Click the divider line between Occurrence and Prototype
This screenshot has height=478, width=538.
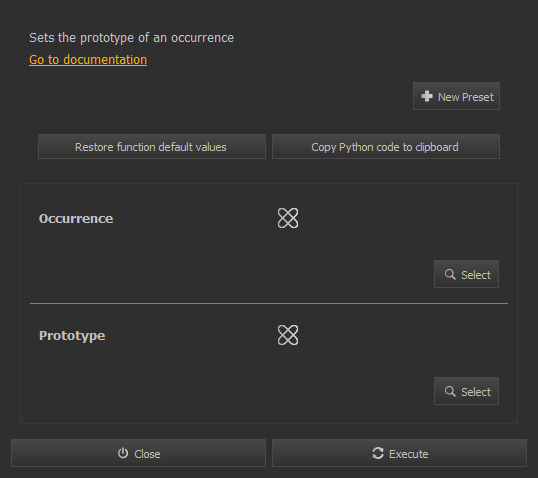(269, 303)
